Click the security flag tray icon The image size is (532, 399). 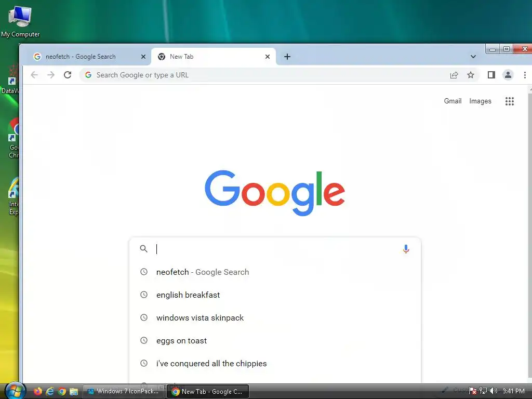pos(473,391)
